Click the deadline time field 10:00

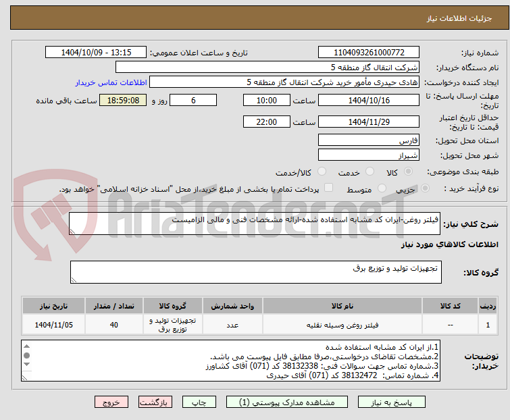pos(266,100)
